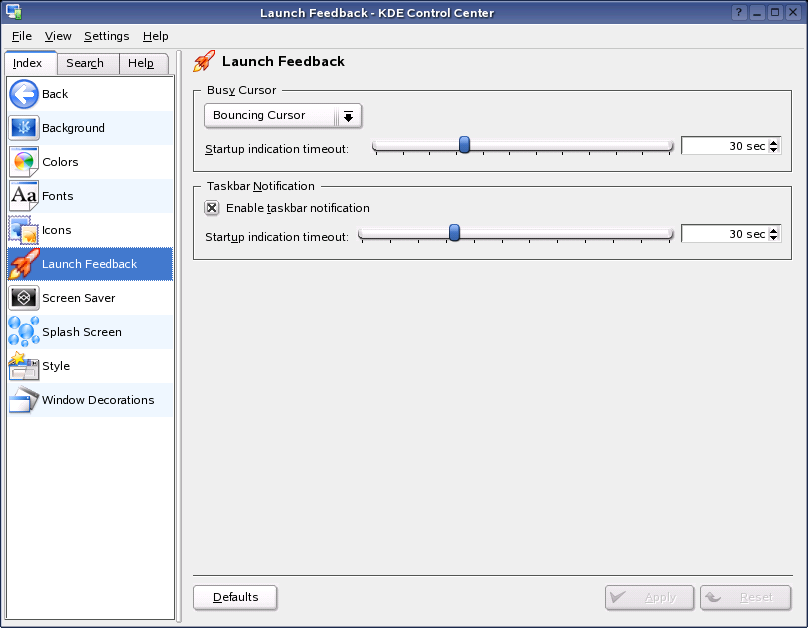
Task: Open the Colors wheel icon
Action: tap(24, 162)
